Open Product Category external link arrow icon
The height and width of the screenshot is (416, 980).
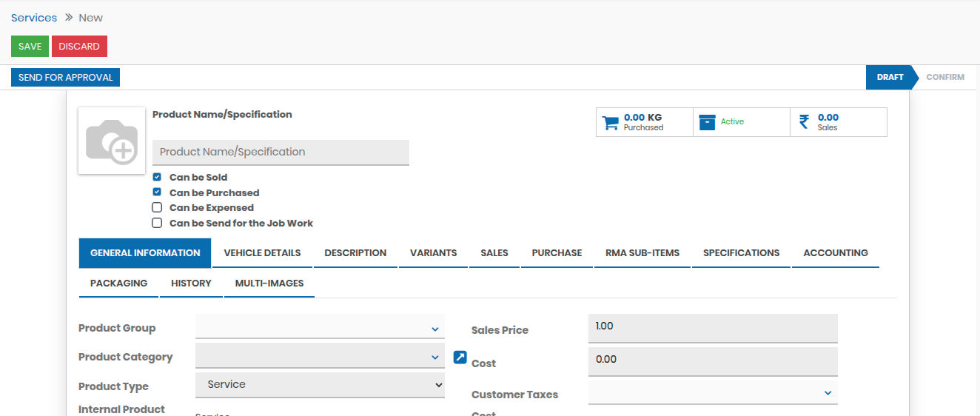460,358
